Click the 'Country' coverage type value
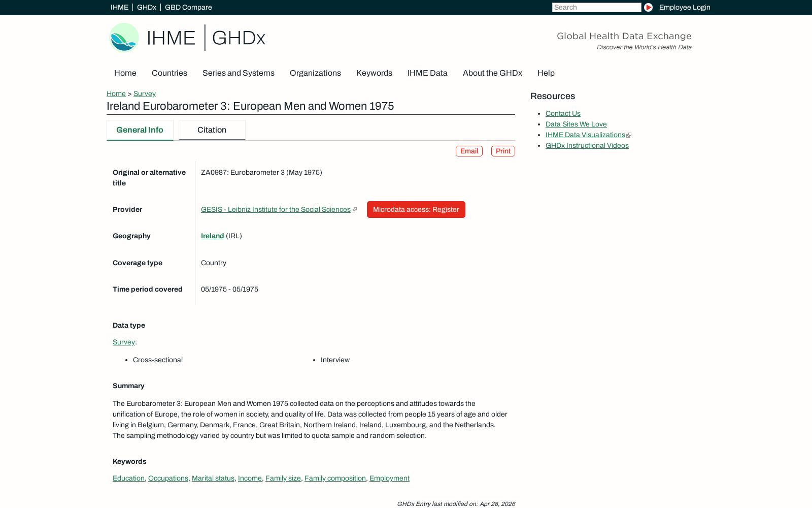Viewport: 812px width, 508px height. click(x=214, y=263)
